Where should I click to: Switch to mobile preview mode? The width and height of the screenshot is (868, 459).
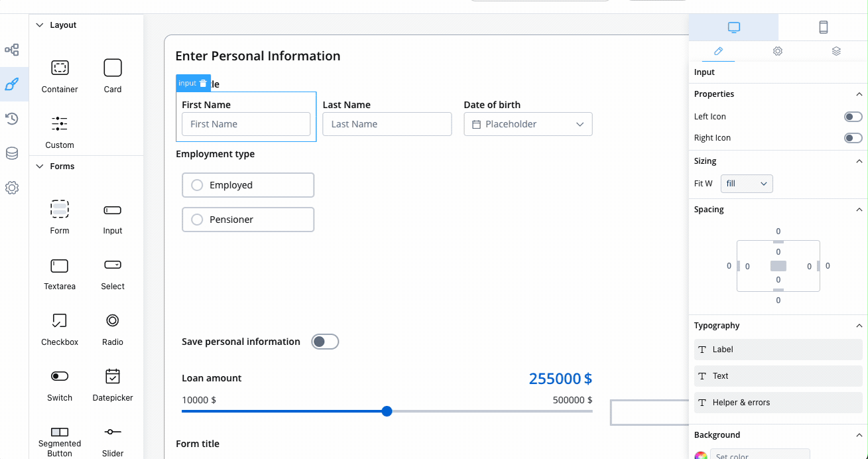[x=823, y=27]
